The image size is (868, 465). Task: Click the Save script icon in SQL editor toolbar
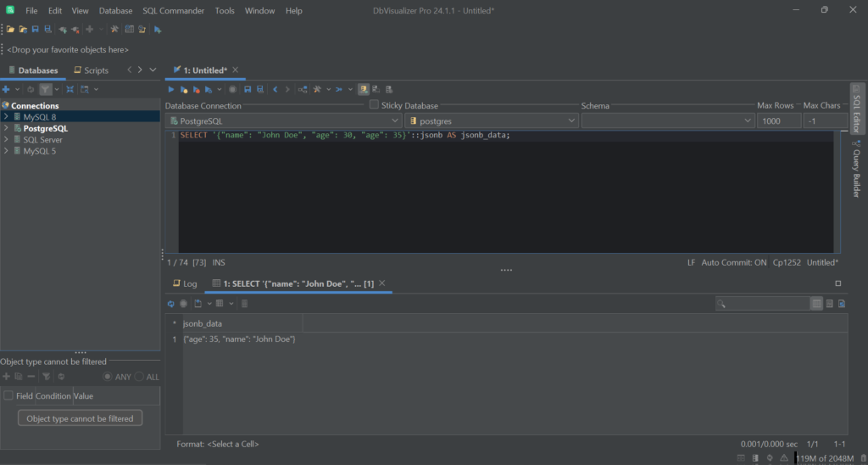click(248, 89)
